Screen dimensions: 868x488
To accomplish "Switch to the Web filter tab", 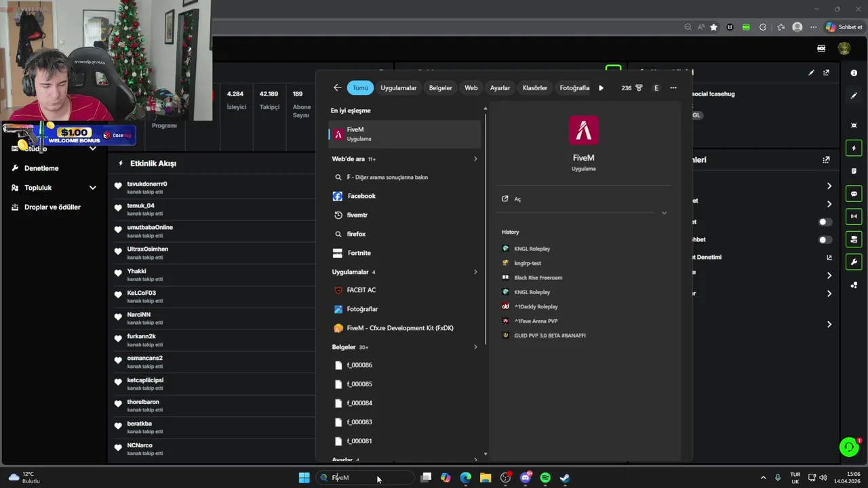I will pyautogui.click(x=471, y=87).
